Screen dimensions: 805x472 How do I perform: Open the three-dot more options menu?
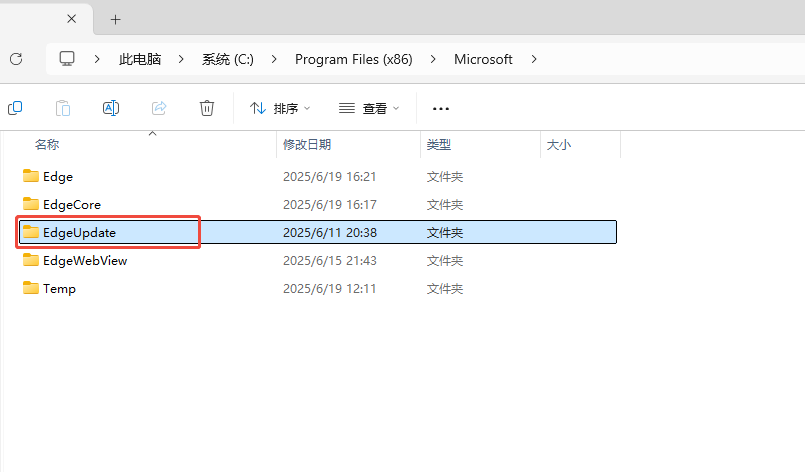coord(441,109)
